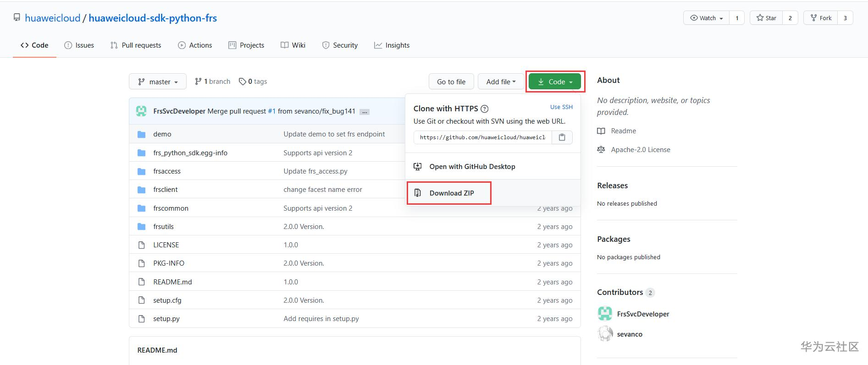Open the master branch dropdown
Viewport: 868px width, 365px height.
(x=158, y=82)
